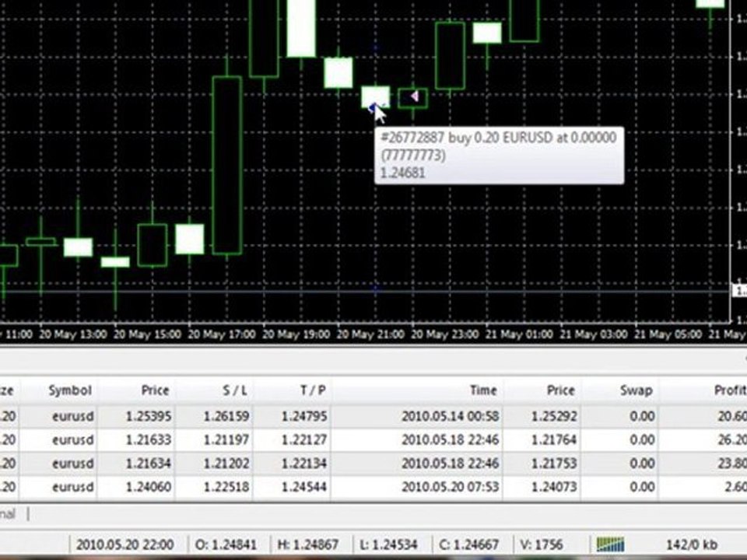This screenshot has width=747, height=560.
Task: Click the close price 1.21753
Action: tap(554, 463)
